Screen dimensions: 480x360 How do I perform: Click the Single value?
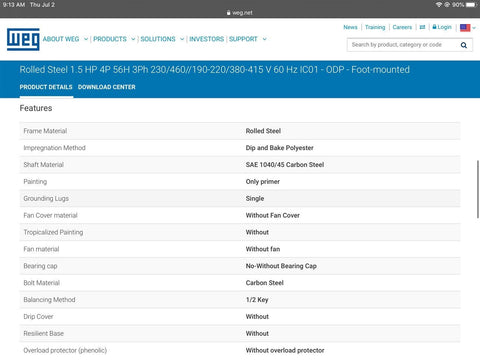255,199
